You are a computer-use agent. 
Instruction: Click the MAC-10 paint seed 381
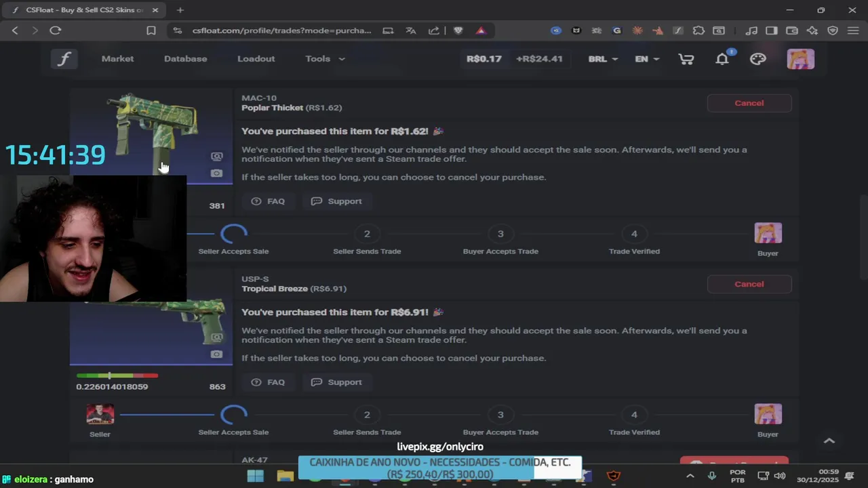pyautogui.click(x=217, y=206)
